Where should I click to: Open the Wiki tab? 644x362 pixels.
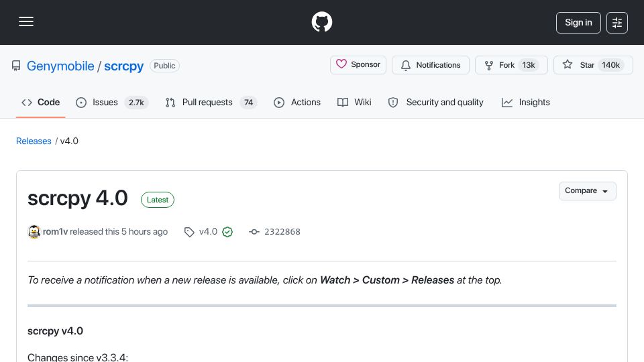354,102
